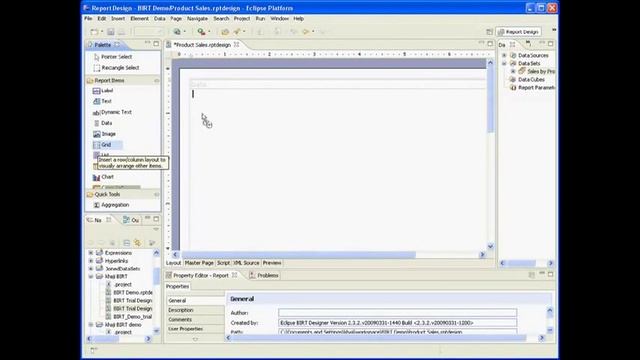Image resolution: width=640 pixels, height=360 pixels.
Task: Expand the Data Sources node
Action: (504, 56)
